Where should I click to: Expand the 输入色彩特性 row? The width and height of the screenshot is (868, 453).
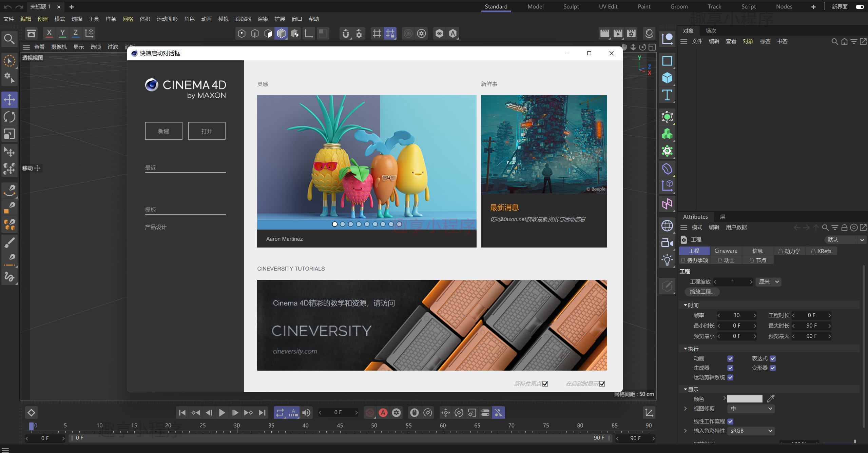(x=686, y=431)
